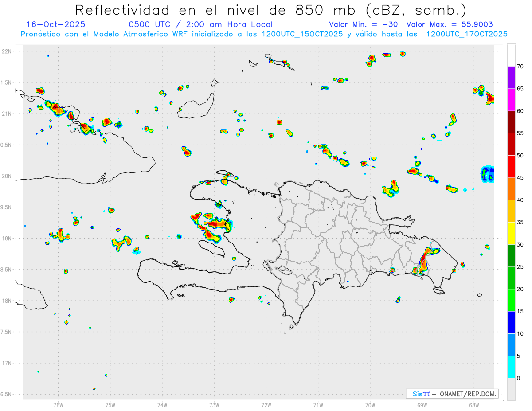
Task: Click the '19N' latitude label
Action: tap(7, 239)
